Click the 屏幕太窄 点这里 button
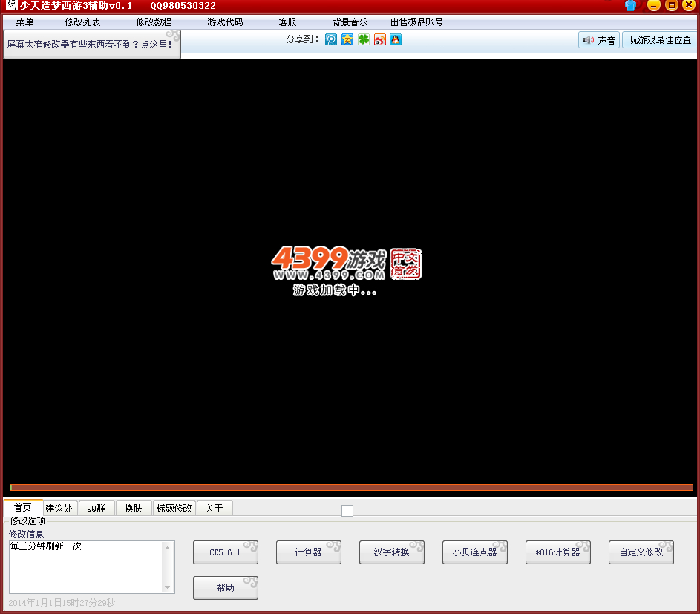The image size is (700, 614). pyautogui.click(x=91, y=45)
